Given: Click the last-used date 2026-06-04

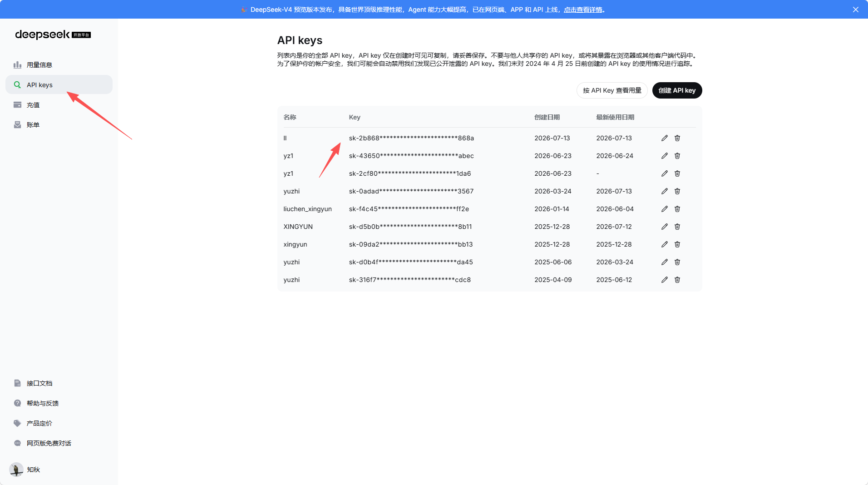Looking at the screenshot, I should pyautogui.click(x=615, y=209).
